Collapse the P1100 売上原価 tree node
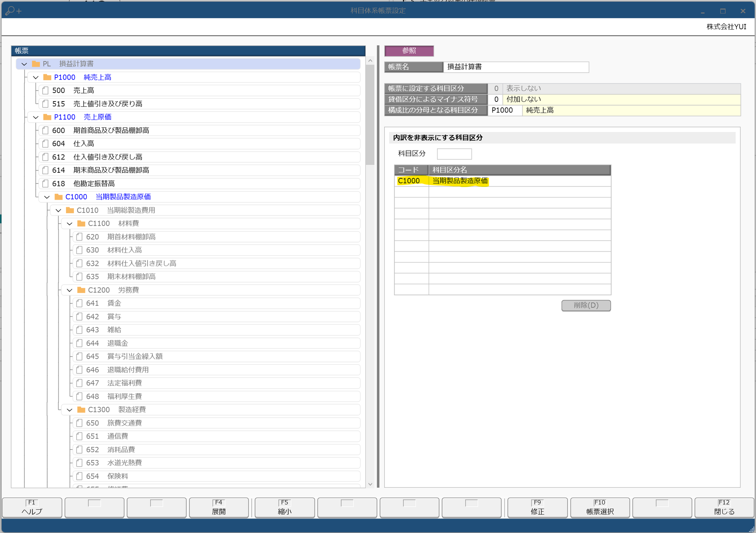 [36, 117]
